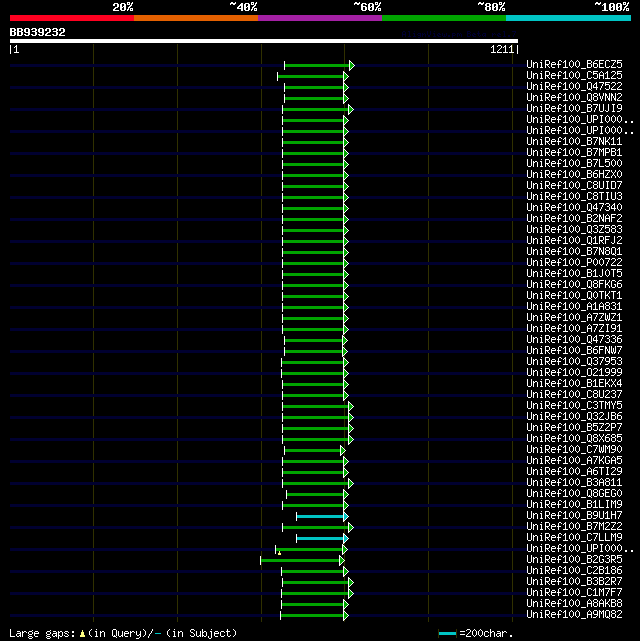
Task: Click the 1211 query end position label
Action: pos(502,49)
